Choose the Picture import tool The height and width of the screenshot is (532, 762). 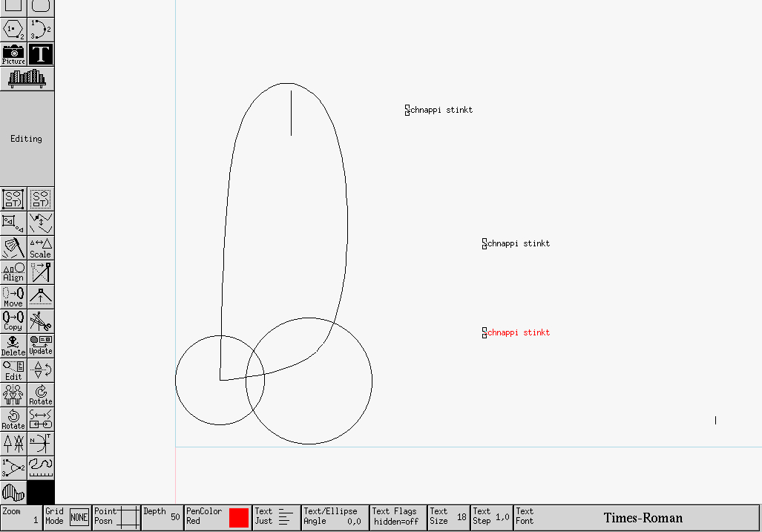point(13,54)
